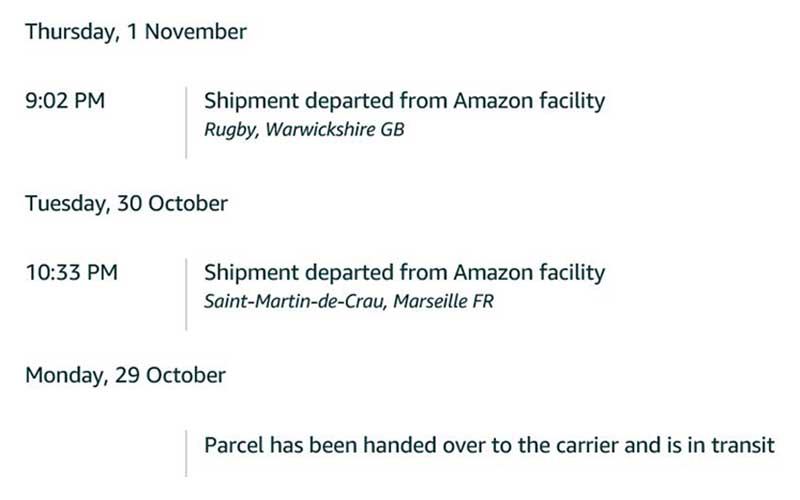Select the 9:02 PM timestamp
Screen dimensions: 800x500
click(x=65, y=101)
